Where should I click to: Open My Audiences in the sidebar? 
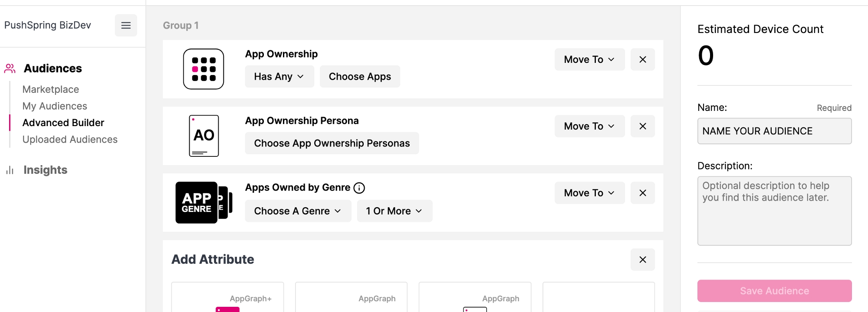click(x=55, y=106)
